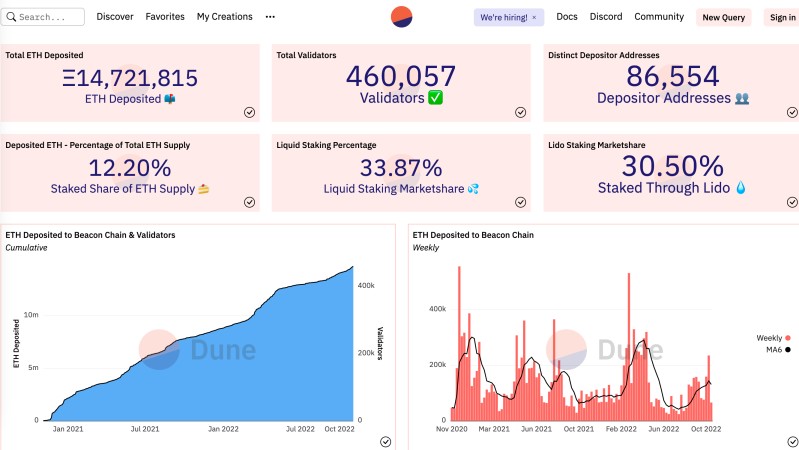Open My Creations in the navigation
The width and height of the screenshot is (799, 450).
[224, 17]
